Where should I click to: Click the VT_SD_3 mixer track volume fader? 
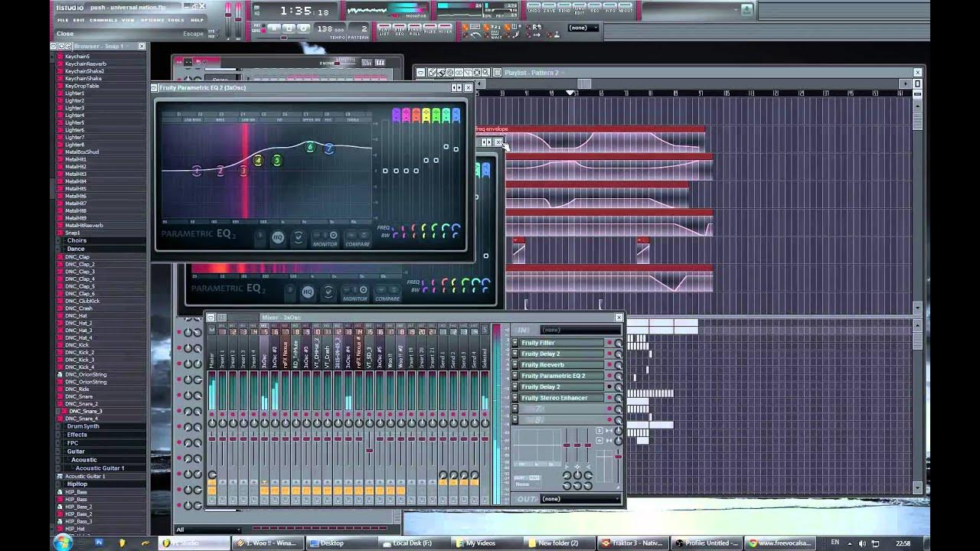(x=369, y=450)
